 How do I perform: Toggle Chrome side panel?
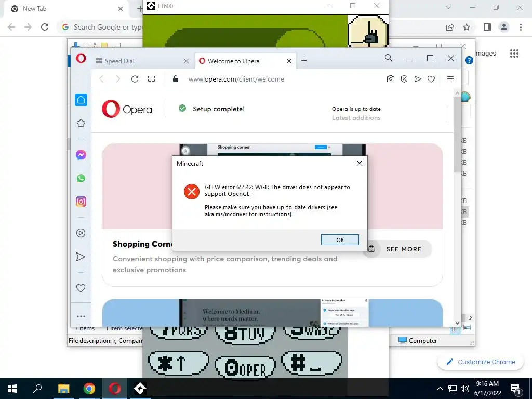(x=487, y=27)
